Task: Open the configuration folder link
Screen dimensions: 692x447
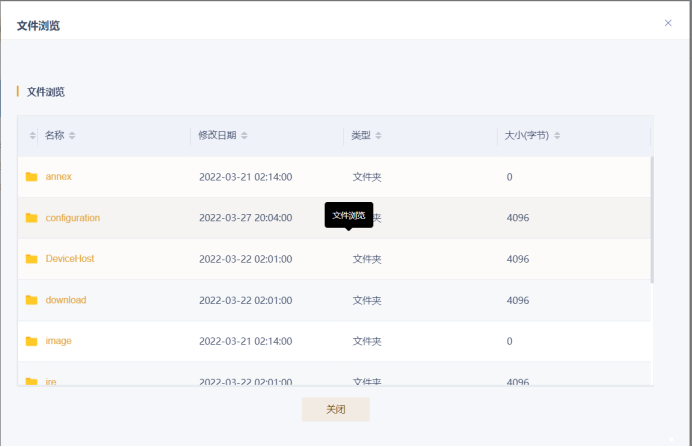Action: pos(72,218)
